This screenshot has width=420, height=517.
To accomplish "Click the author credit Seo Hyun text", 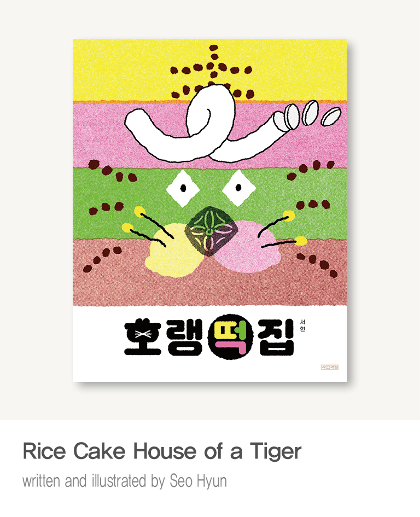I will pos(198,481).
